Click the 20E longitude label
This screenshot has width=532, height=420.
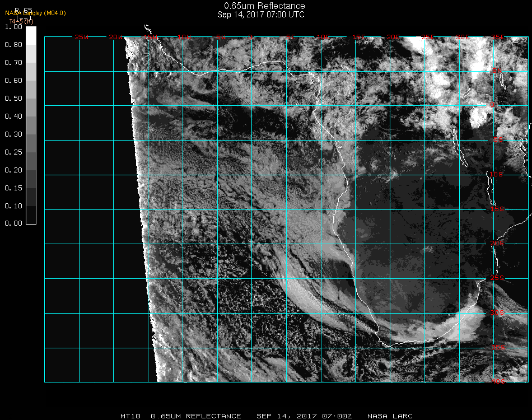(x=394, y=37)
